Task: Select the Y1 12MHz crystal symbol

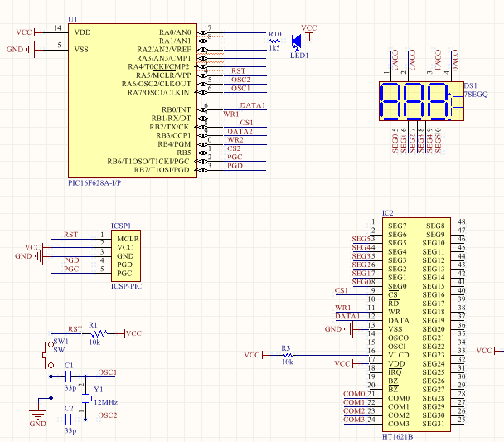Action: pyautogui.click(x=85, y=398)
